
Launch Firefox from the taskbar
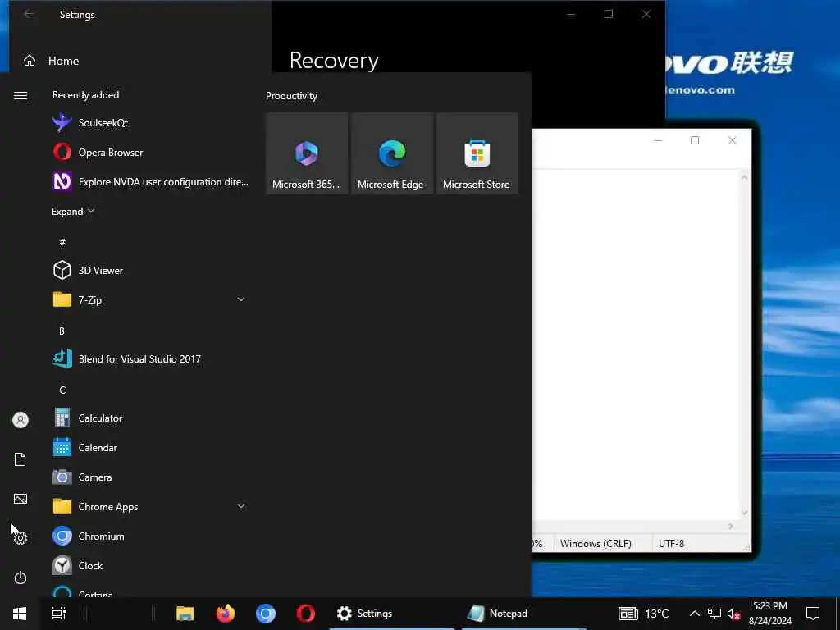(225, 614)
